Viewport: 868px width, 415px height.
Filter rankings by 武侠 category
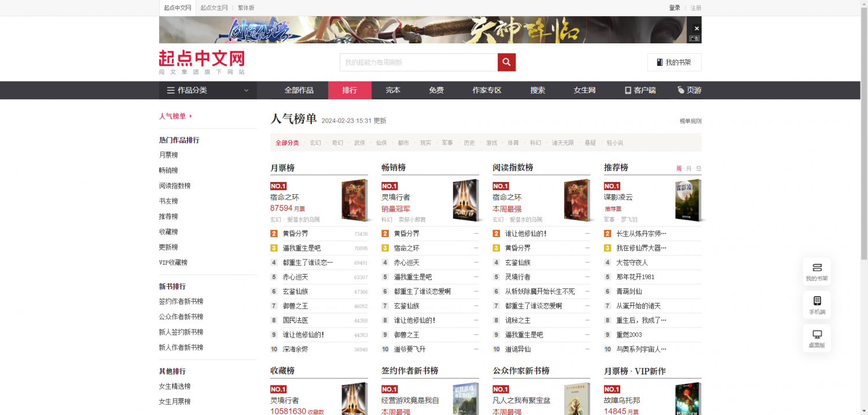pyautogui.click(x=359, y=143)
